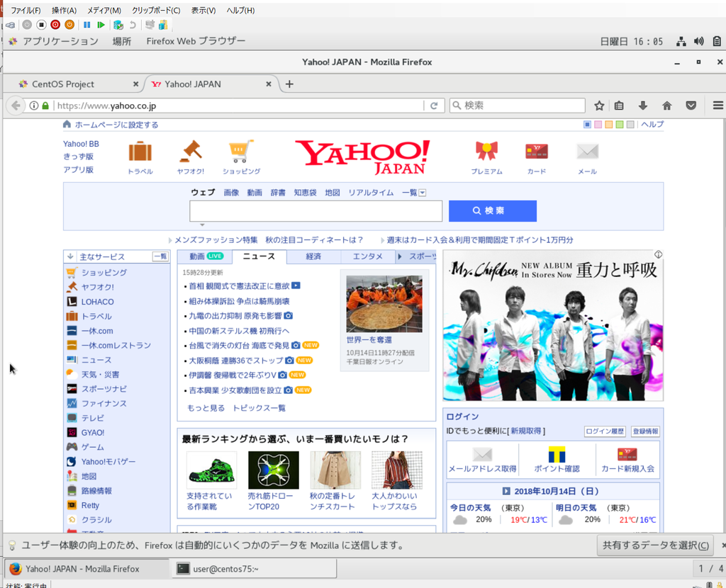Expand the 一覧 search category dropdown
This screenshot has height=588, width=726.
click(x=423, y=193)
